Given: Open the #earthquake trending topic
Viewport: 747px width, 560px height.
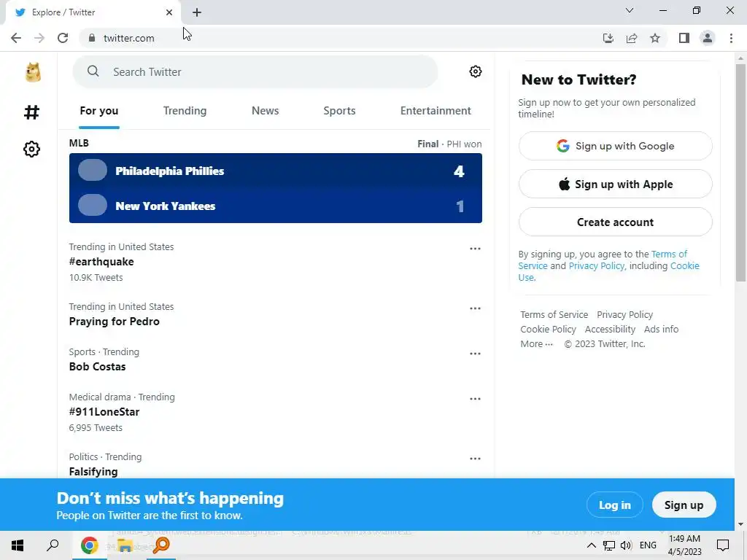Looking at the screenshot, I should tap(101, 262).
